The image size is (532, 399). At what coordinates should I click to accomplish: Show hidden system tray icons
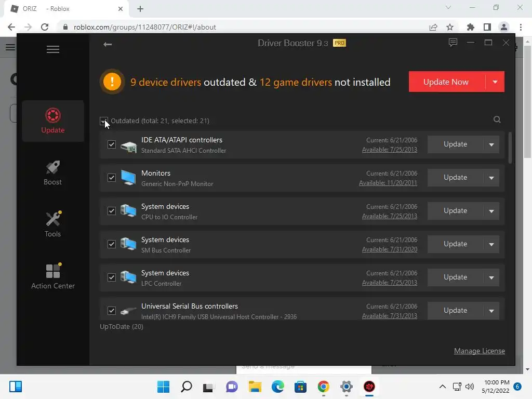pos(443,387)
